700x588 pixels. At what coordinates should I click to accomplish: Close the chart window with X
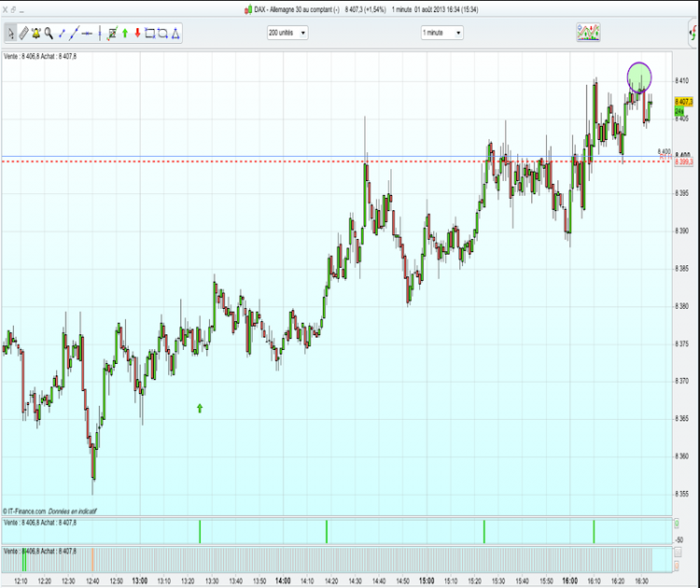point(6,9)
